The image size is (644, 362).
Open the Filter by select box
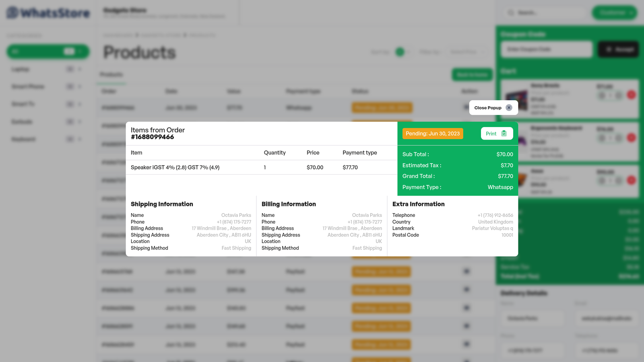pos(430,52)
